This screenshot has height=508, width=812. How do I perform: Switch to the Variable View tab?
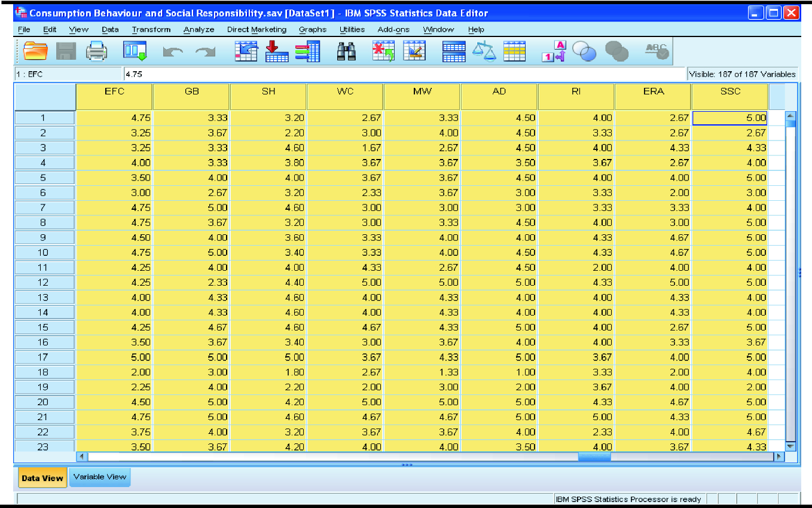click(100, 477)
